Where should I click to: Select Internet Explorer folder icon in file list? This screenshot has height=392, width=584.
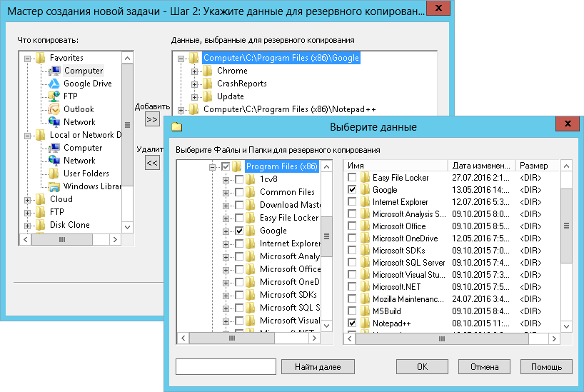[366, 202]
